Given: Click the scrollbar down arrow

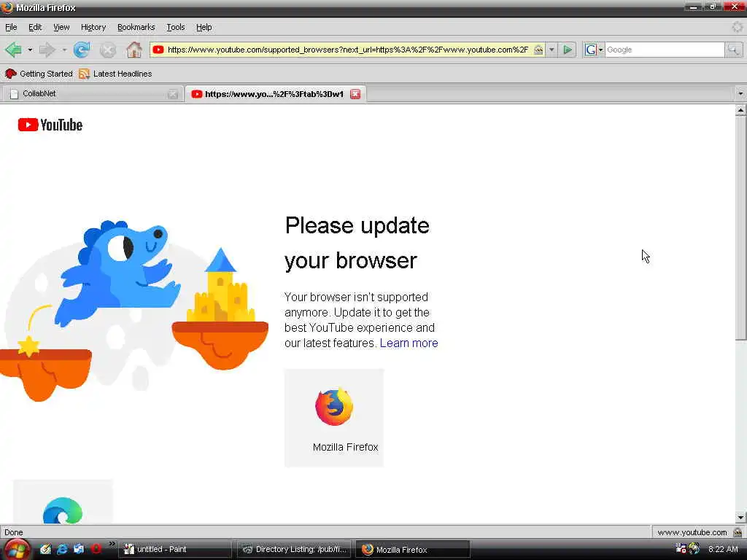Looking at the screenshot, I should point(740,517).
